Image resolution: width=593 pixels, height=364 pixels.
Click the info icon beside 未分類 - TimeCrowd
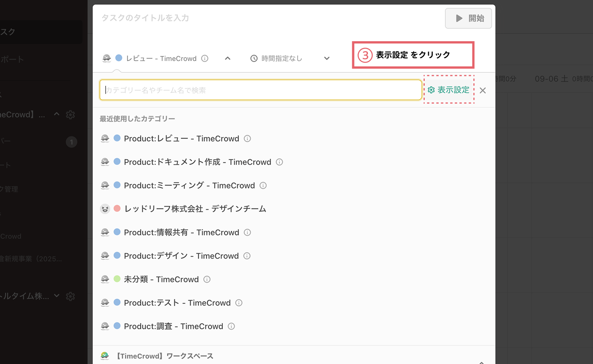[x=207, y=279]
